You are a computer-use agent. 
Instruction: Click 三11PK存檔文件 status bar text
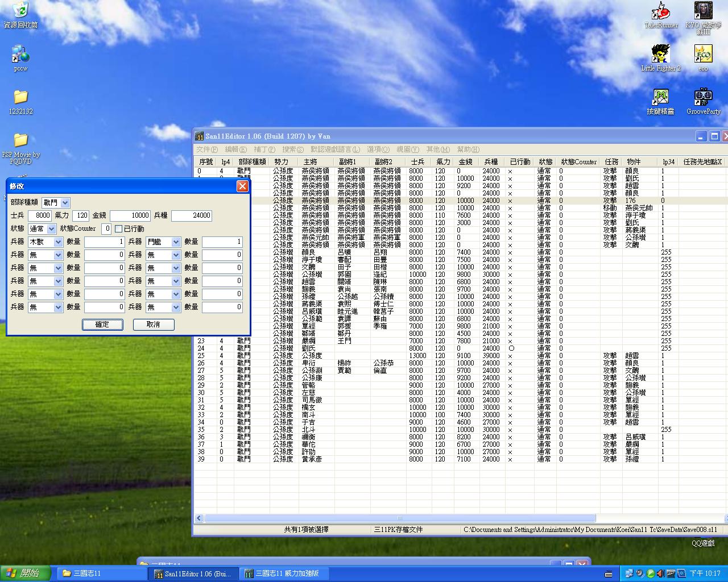click(x=398, y=530)
